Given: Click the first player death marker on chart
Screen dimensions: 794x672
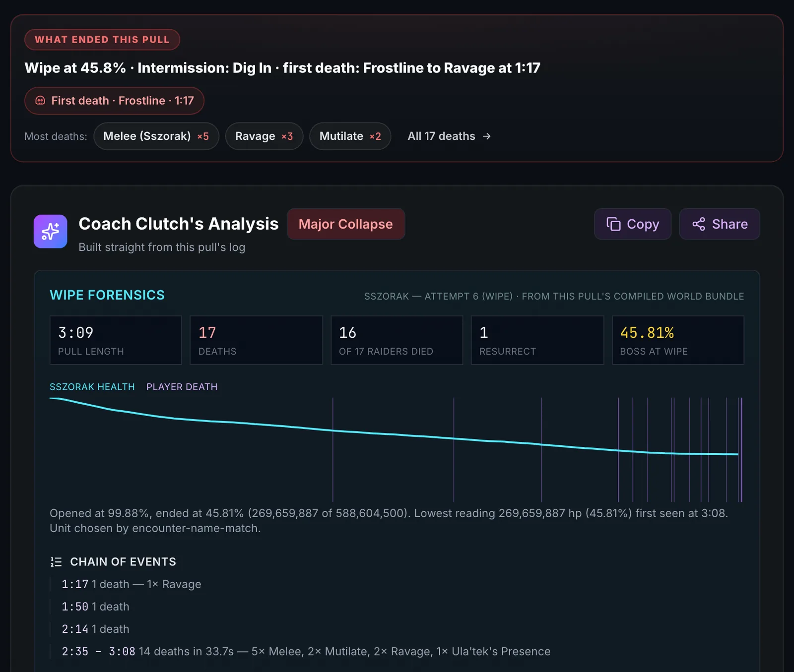Looking at the screenshot, I should (x=333, y=450).
